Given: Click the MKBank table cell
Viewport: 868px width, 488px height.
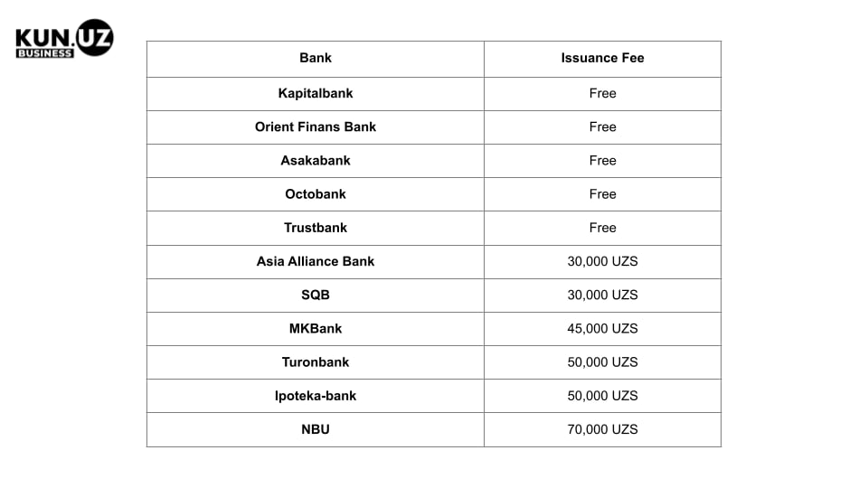Looking at the screenshot, I should point(316,328).
